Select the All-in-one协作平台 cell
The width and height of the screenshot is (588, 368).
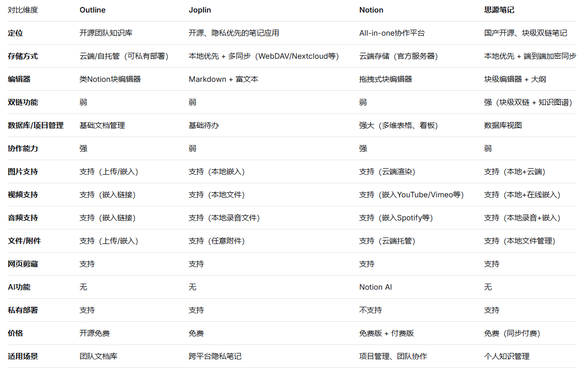pos(392,33)
